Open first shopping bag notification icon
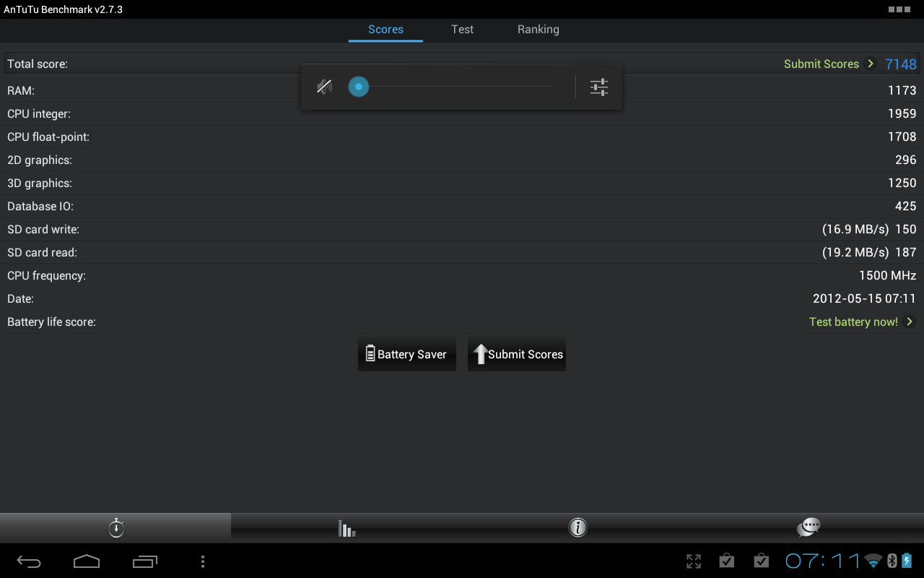 click(x=727, y=561)
